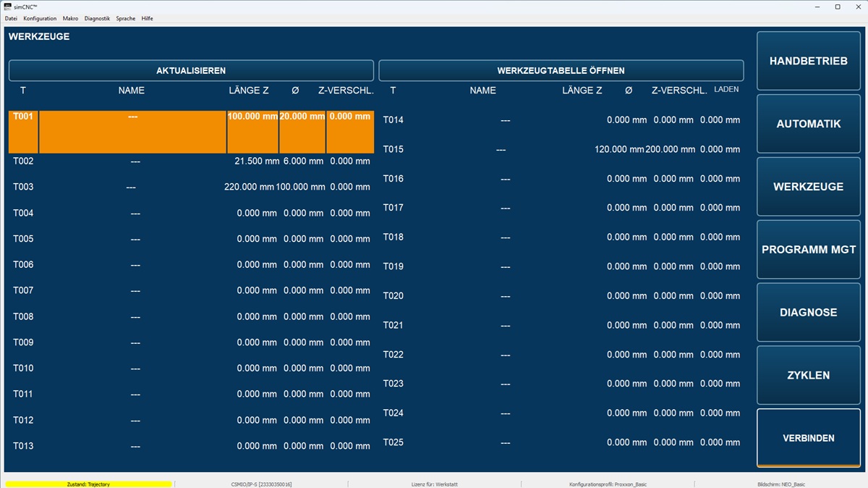868x488 pixels.
Task: Switch to HANDBETRIEB screen
Action: tap(809, 61)
